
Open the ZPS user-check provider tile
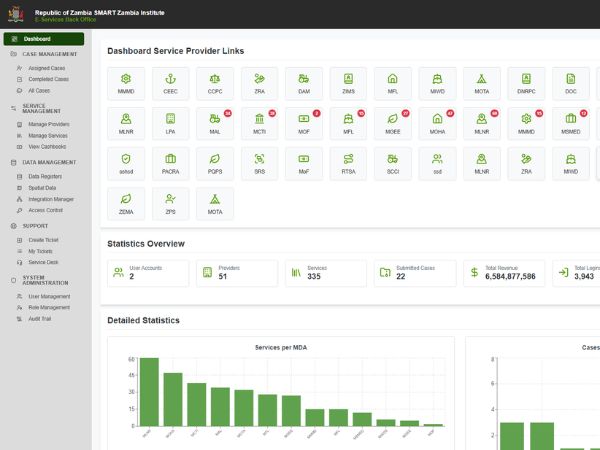click(170, 204)
